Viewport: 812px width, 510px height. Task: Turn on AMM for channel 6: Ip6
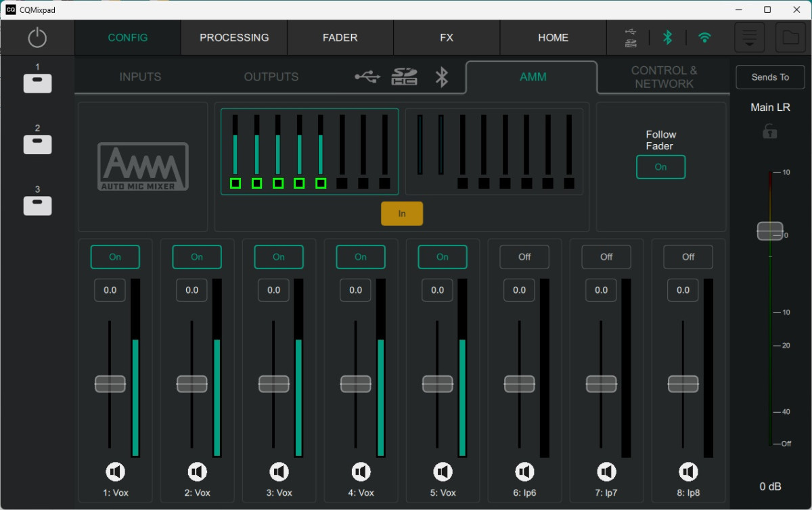click(x=524, y=257)
